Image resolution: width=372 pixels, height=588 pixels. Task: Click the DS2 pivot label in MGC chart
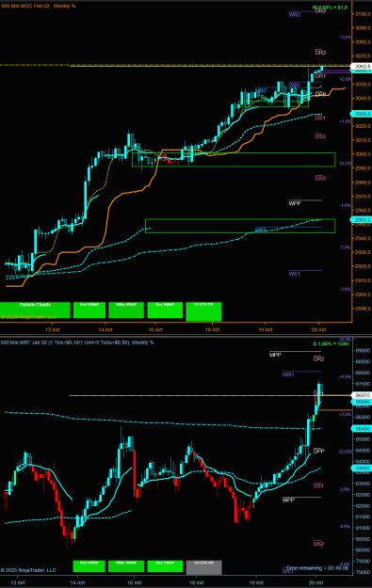(x=320, y=136)
